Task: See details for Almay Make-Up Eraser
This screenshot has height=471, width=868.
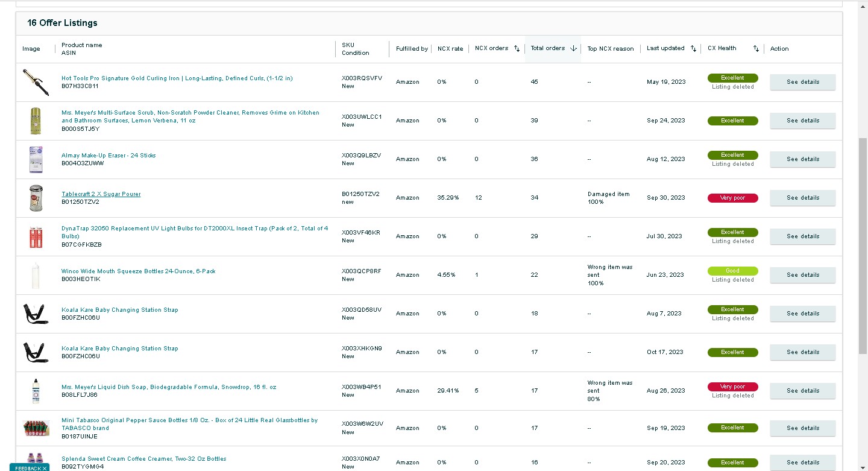Action: 802,159
